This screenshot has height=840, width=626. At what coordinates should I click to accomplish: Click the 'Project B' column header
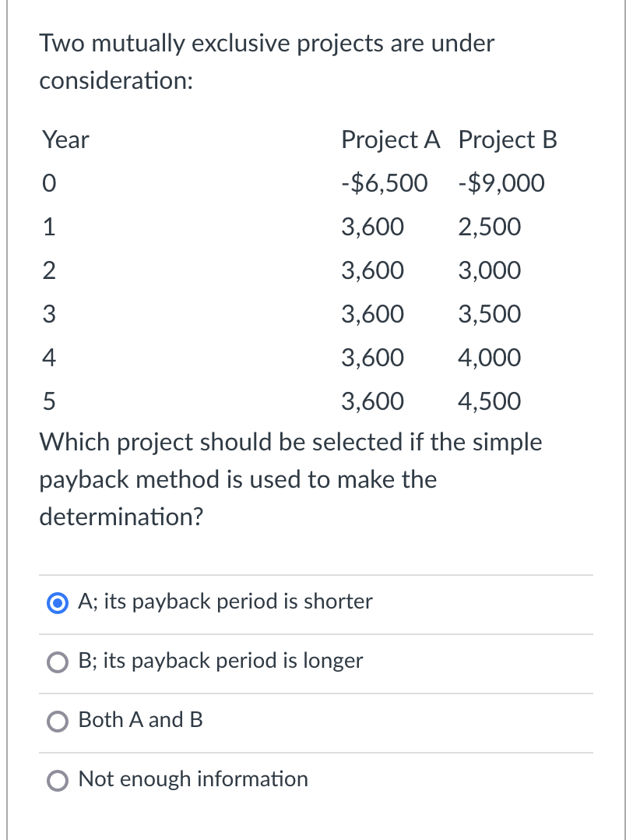click(507, 140)
